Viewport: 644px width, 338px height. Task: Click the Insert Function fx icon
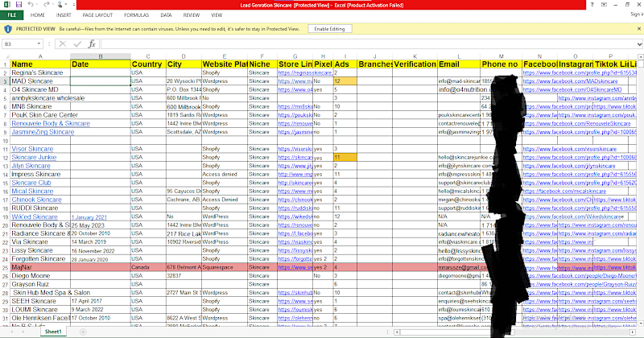[92, 43]
